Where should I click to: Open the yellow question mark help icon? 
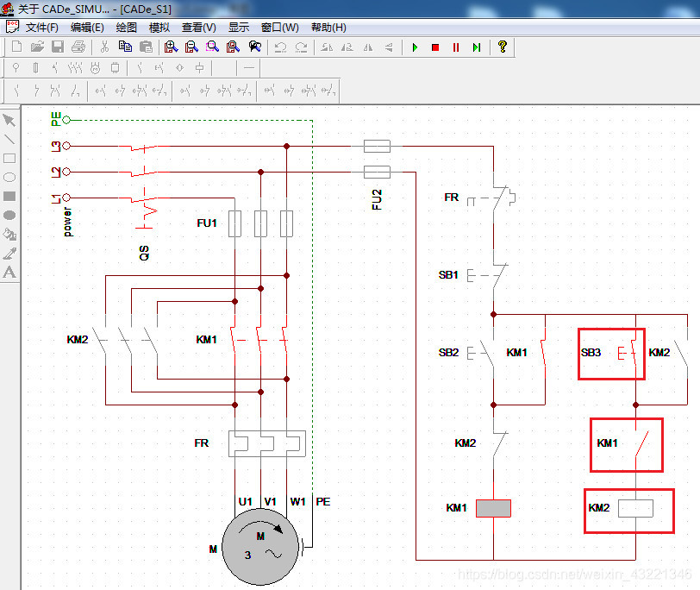point(503,47)
